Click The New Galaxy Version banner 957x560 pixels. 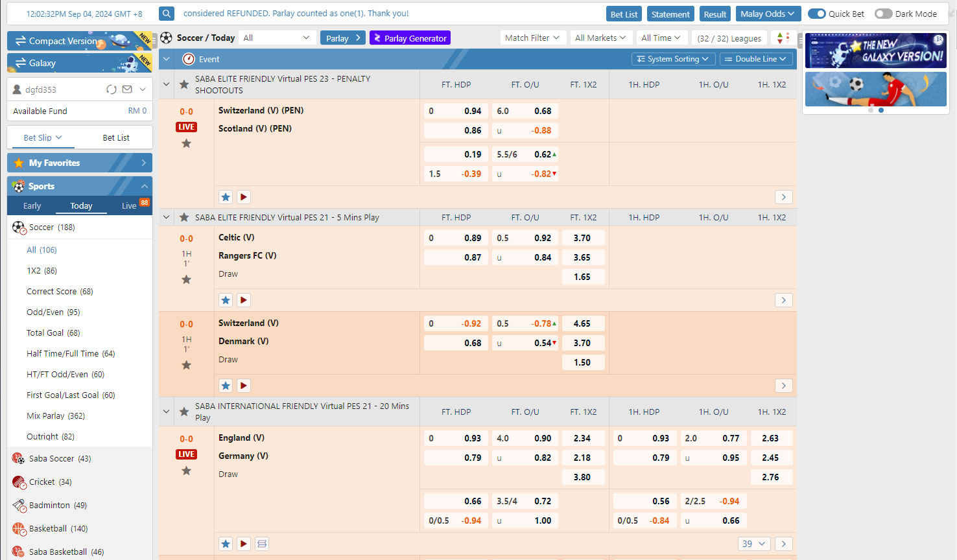click(875, 51)
